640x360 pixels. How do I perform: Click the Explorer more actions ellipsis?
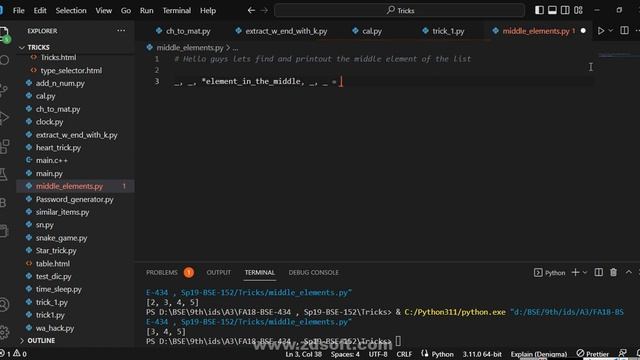(x=121, y=31)
